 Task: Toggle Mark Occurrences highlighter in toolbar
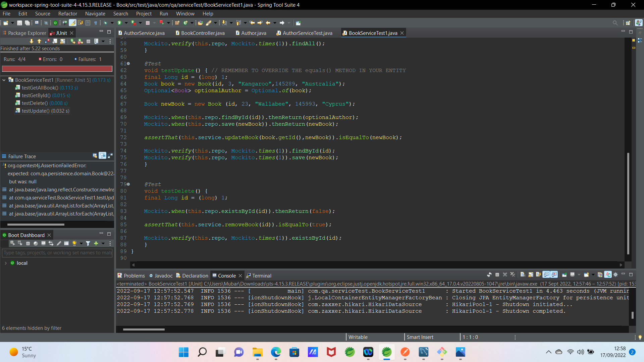(x=72, y=23)
